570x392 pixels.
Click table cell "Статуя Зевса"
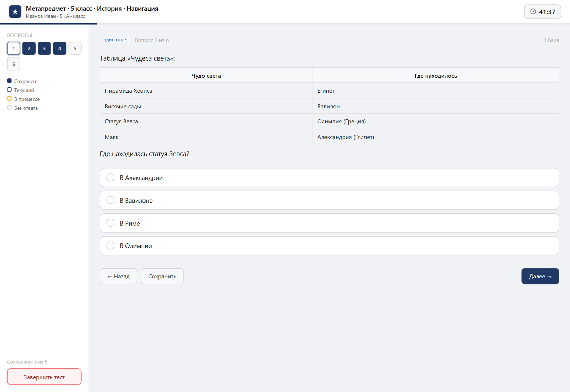pos(206,122)
